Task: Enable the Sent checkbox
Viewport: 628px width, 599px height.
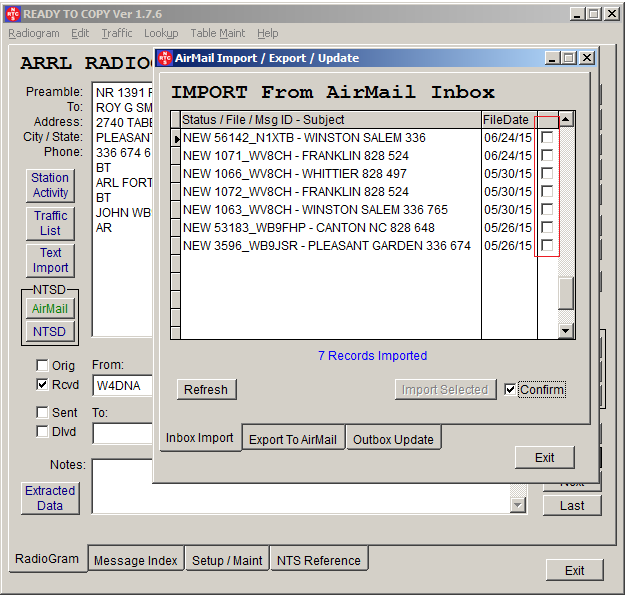Action: click(42, 412)
